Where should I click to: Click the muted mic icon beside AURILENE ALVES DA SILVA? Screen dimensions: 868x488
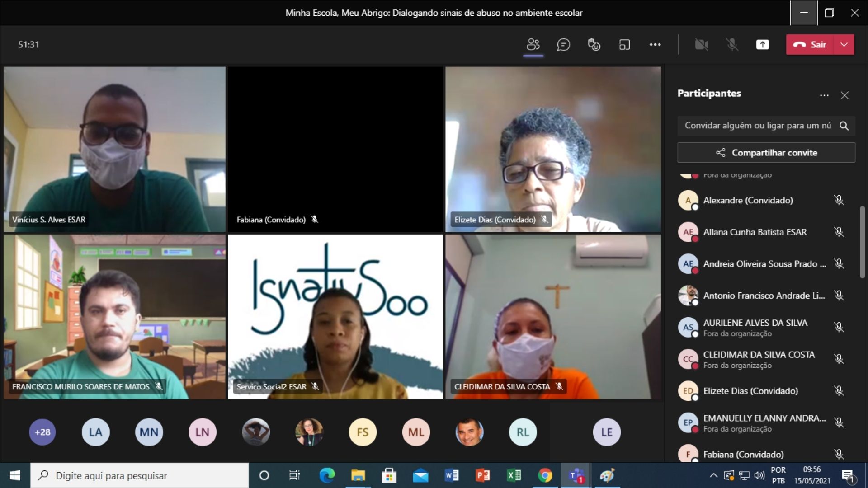pos(839,327)
